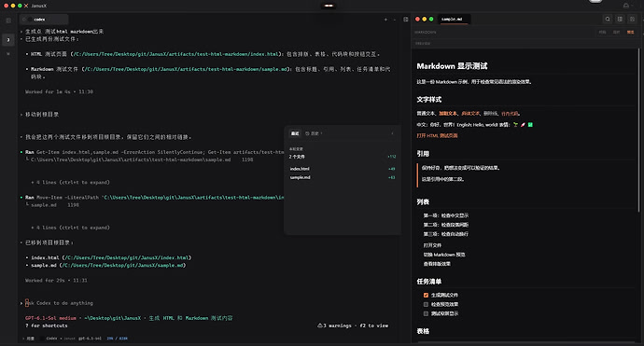Expand the bottom-left status bar chevron
This screenshot has height=346, width=644.
point(23,339)
